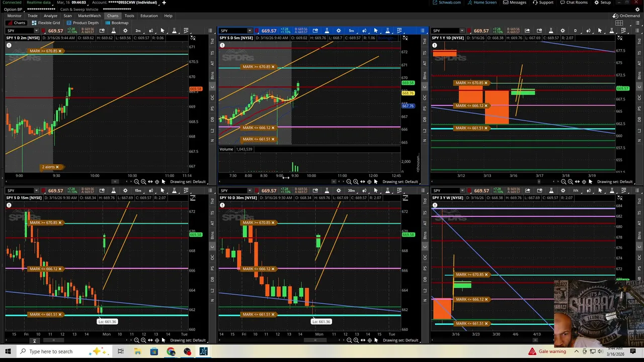Click the alert exclamation icon on the 2m chart
This screenshot has height=362, width=644.
(9, 46)
